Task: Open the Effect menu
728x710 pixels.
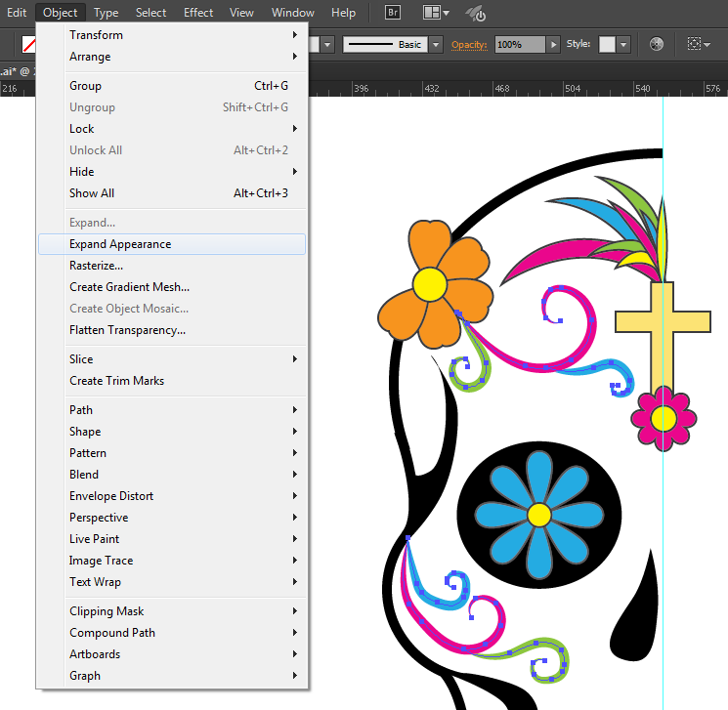Action: tap(198, 13)
